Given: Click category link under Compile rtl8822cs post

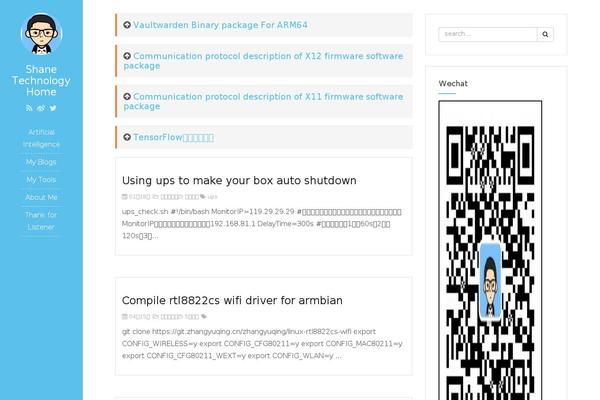Looking at the screenshot, I should [x=171, y=317].
